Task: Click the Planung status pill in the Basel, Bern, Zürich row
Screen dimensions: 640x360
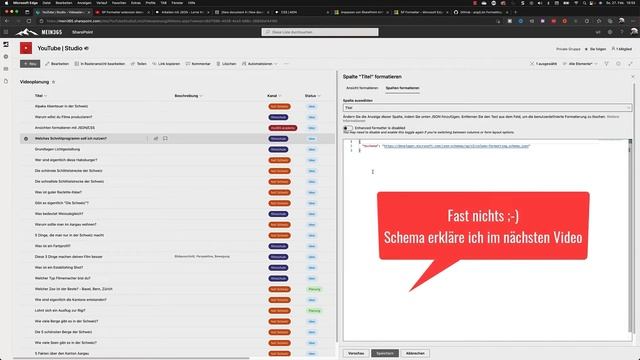Action: pos(314,289)
